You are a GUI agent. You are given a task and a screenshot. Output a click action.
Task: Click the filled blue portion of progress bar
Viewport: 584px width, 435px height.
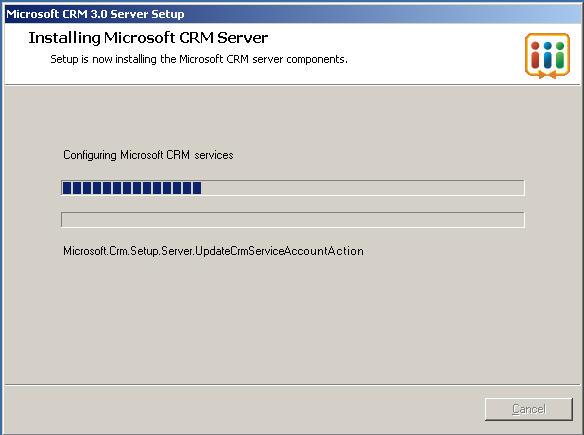pyautogui.click(x=132, y=188)
